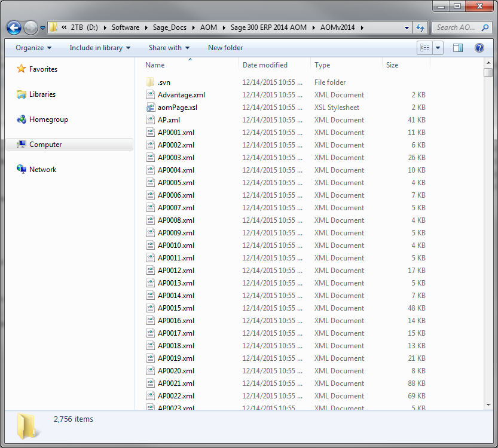Viewport: 498px width, 448px height.
Task: Click the vertical scrollbar thumb
Action: (488, 72)
